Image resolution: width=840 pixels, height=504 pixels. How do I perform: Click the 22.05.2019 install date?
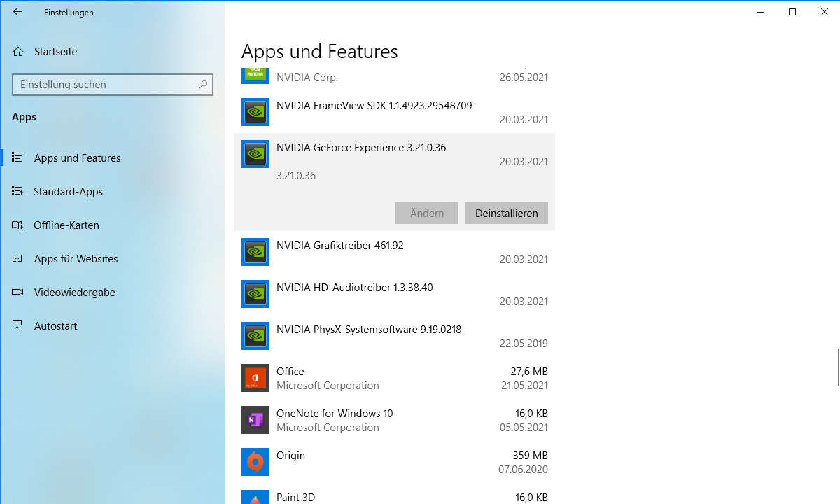tap(524, 344)
